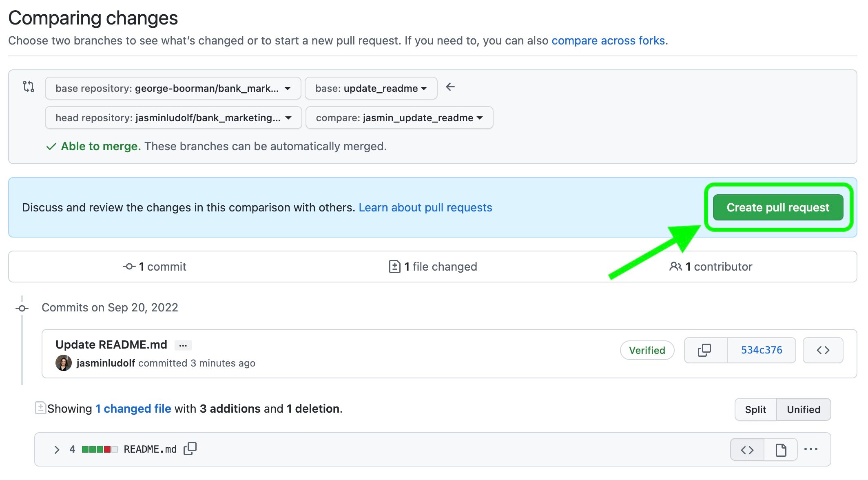Open the head repository dropdown

pos(173,118)
